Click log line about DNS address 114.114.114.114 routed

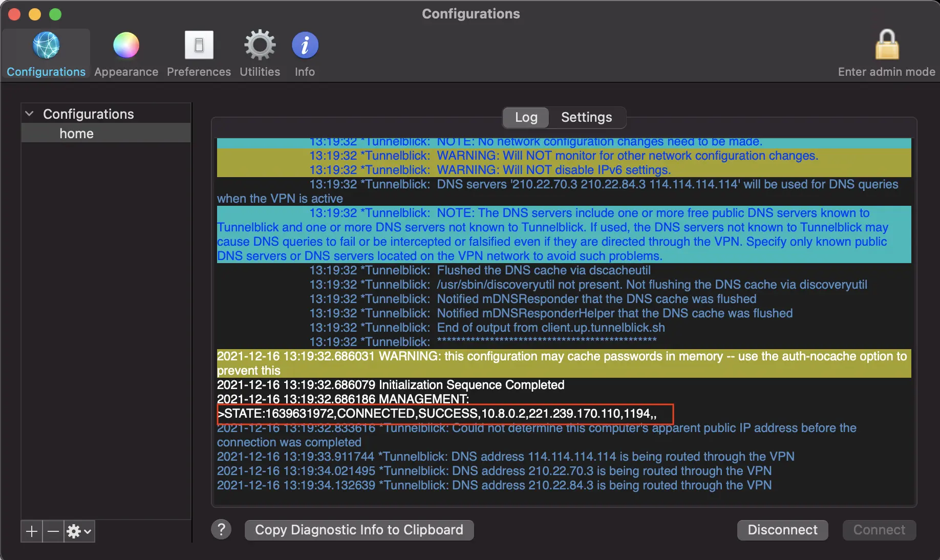pos(505,457)
